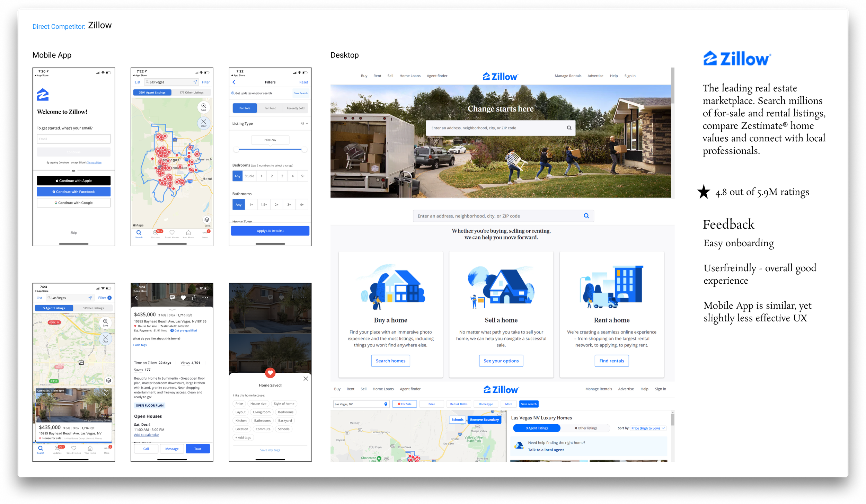This screenshot has width=866, height=504.
Task: Tap the heart on the $435,000 listing photo card
Action: pyautogui.click(x=106, y=393)
